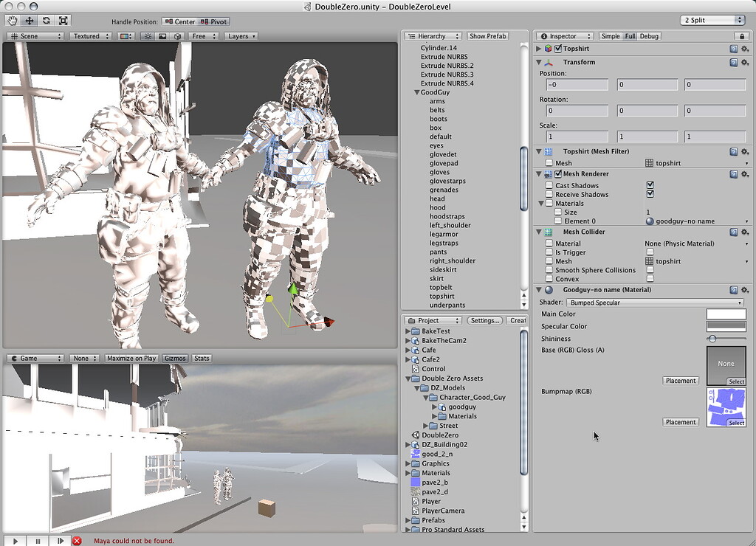Select topshirt in the Hierarchy
Image resolution: width=756 pixels, height=546 pixels.
pos(444,296)
